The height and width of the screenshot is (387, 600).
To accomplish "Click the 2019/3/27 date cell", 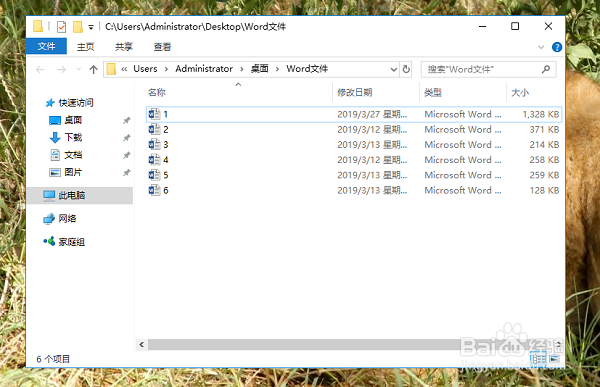I will click(372, 114).
